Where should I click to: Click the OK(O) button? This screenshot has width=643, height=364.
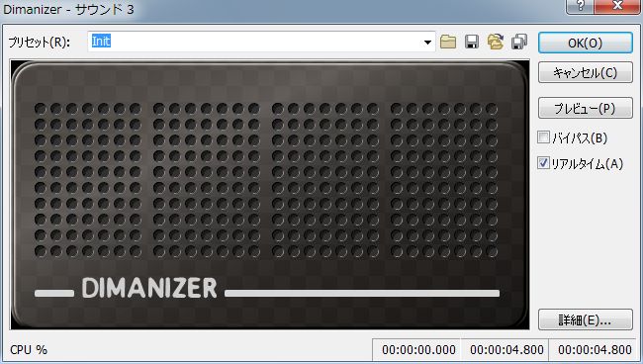coord(586,43)
